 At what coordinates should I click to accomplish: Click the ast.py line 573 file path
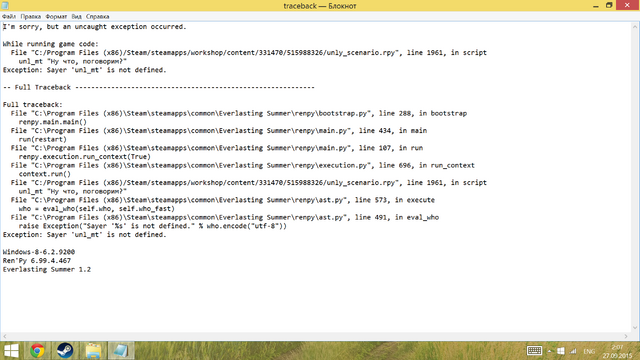click(223, 200)
